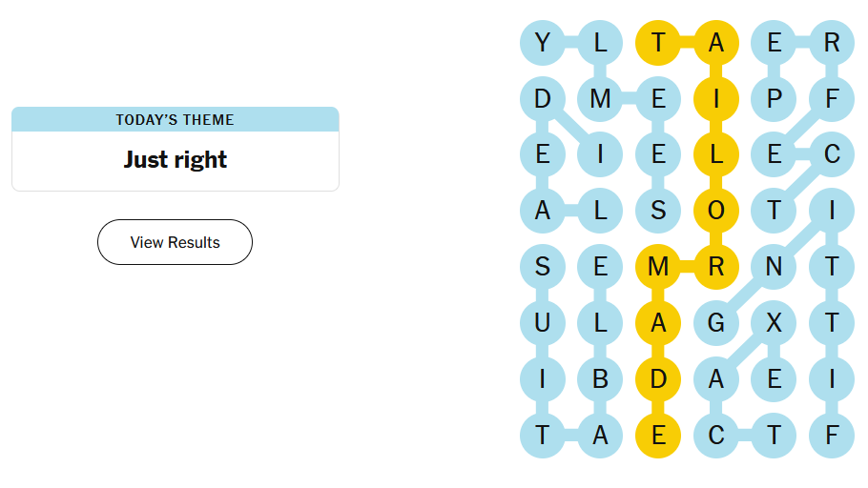Click the yellow letter R tile
The width and height of the screenshot is (868, 488).
coord(716,267)
